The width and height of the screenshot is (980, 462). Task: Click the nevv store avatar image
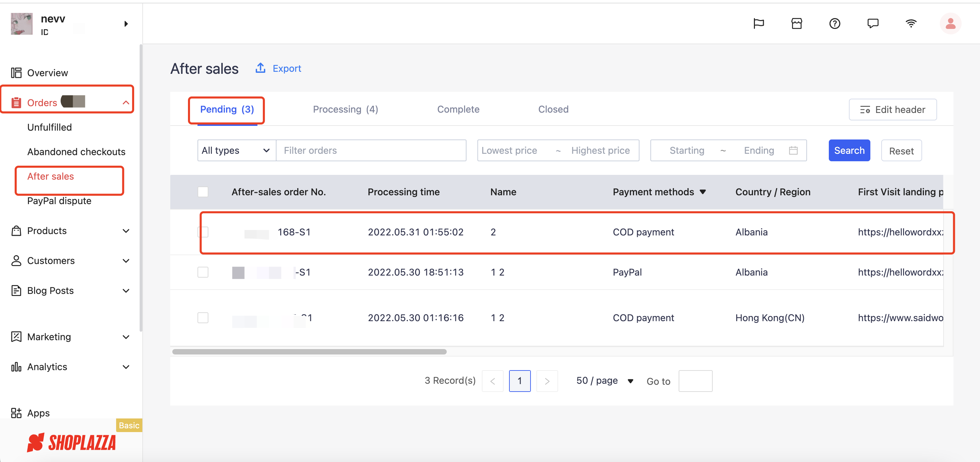click(x=22, y=23)
